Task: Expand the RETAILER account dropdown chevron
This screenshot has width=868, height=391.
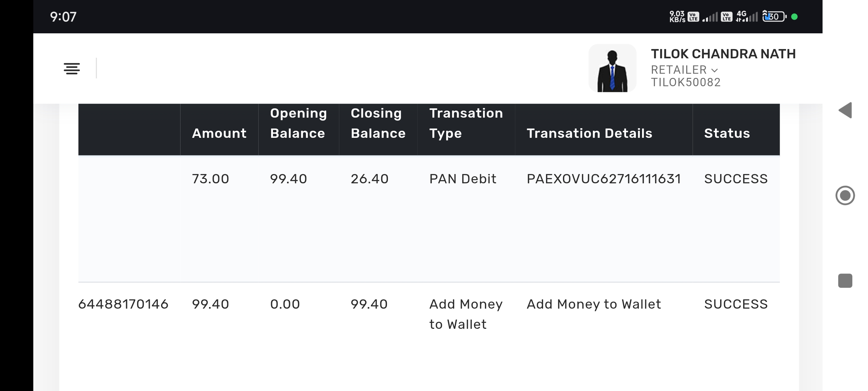Action: 715,71
